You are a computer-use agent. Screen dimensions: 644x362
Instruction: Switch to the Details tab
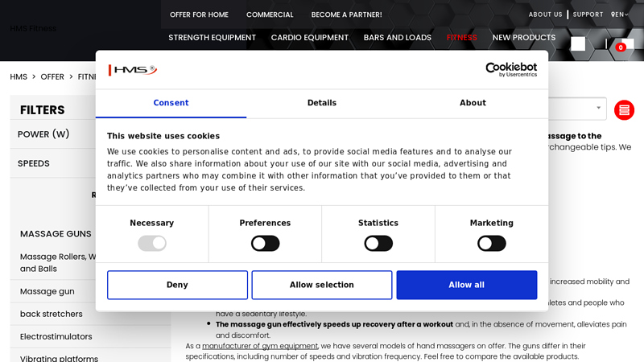point(322,103)
